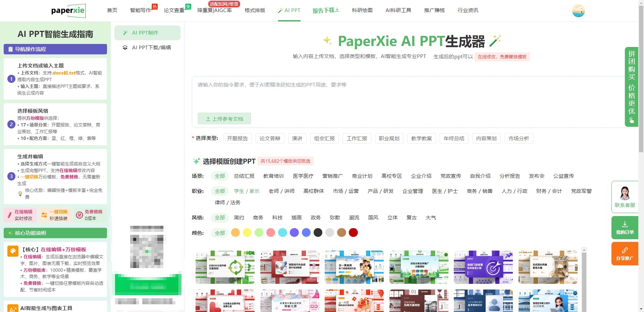Image resolution: width=644 pixels, height=312 pixels.
Task: Click the download icon in 我的订单 button
Action: (x=625, y=224)
